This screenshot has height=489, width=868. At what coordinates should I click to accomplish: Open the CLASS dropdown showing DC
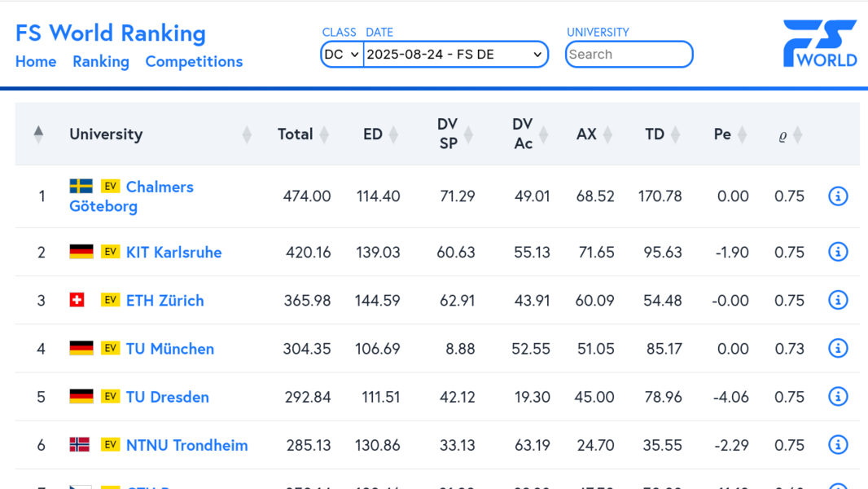pyautogui.click(x=342, y=55)
